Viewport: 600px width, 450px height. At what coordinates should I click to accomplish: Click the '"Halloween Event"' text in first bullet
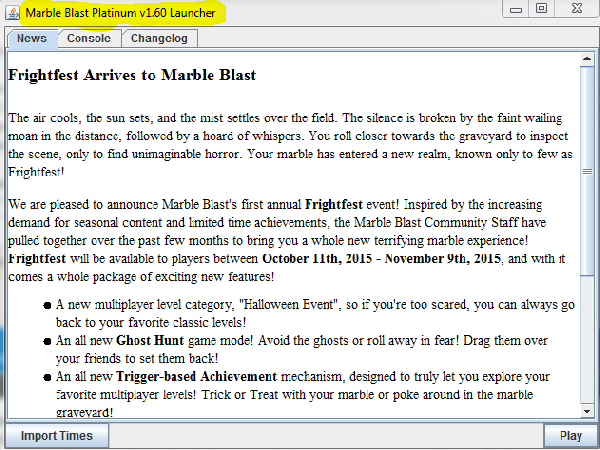coord(290,305)
